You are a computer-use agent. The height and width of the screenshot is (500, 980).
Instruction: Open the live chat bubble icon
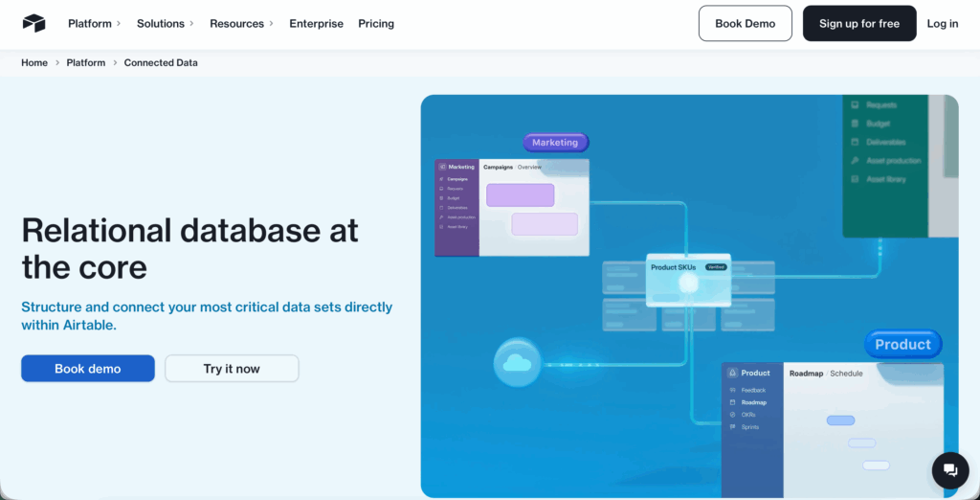(x=950, y=469)
